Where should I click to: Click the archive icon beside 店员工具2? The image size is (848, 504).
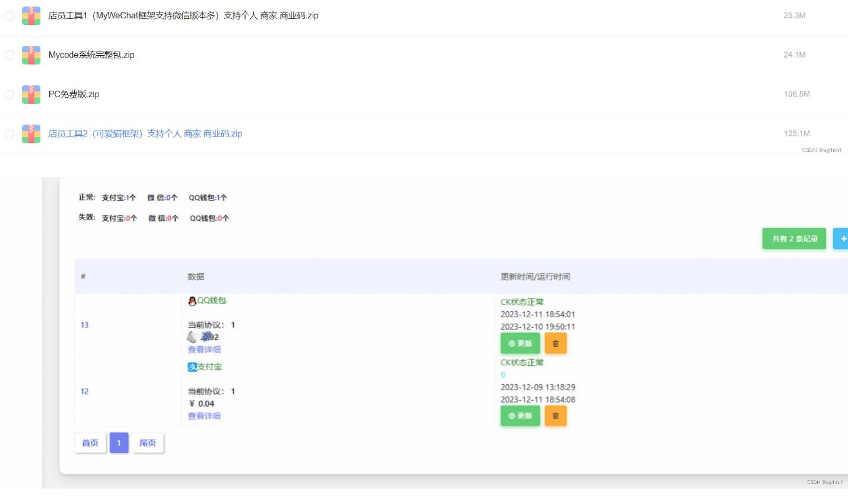point(31,133)
